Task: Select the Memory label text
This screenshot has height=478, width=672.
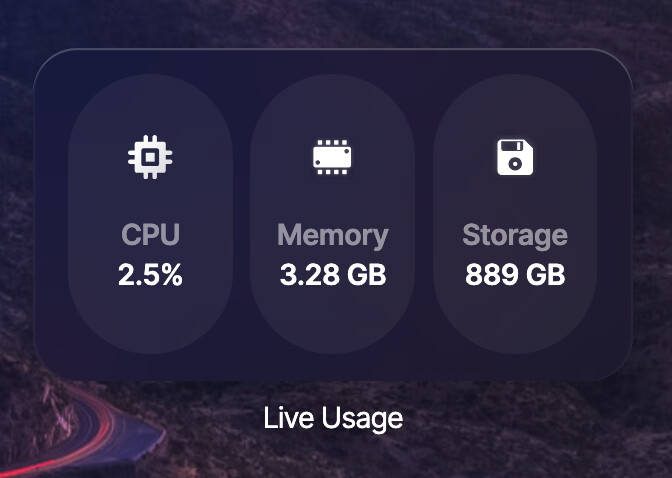Action: point(333,235)
